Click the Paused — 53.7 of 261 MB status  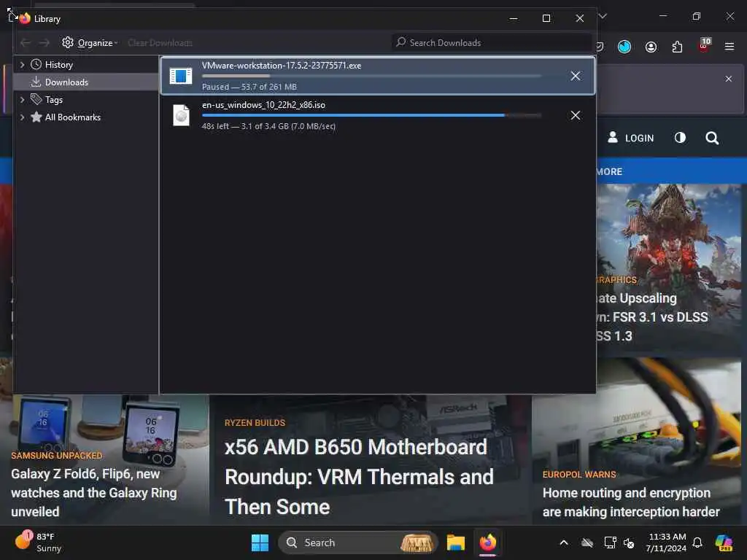pyautogui.click(x=249, y=87)
